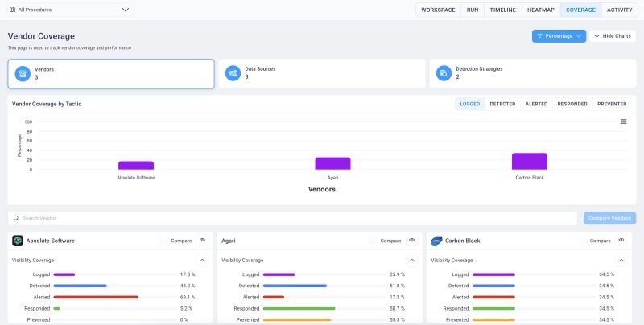The width and height of the screenshot is (644, 325).
Task: Open the All Procedures dropdown
Action: (69, 10)
